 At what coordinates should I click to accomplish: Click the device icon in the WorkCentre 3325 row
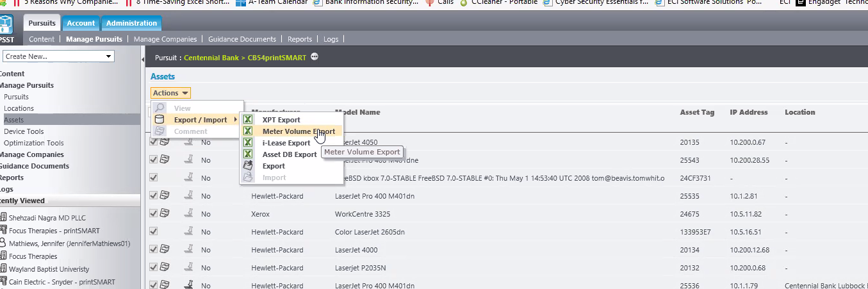[x=165, y=213]
